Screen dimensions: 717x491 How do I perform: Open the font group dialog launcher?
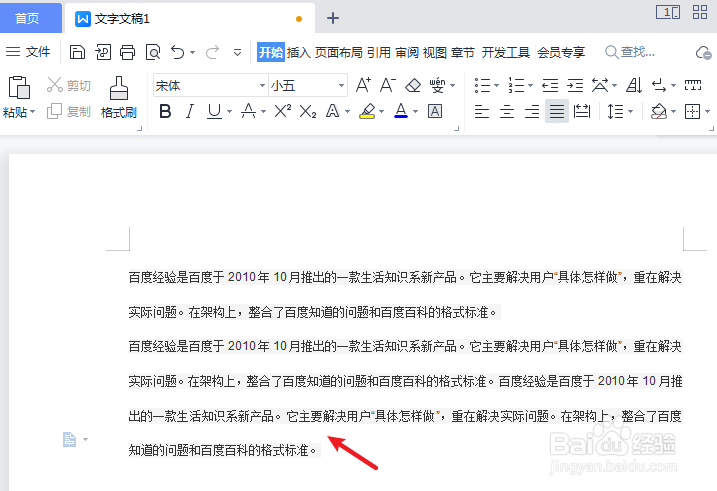[456, 129]
